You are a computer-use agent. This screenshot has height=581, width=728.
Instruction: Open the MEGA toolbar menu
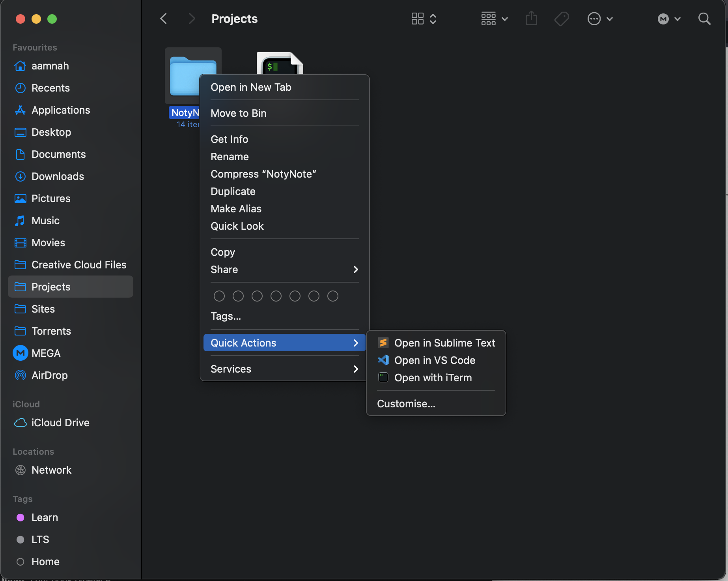(669, 19)
